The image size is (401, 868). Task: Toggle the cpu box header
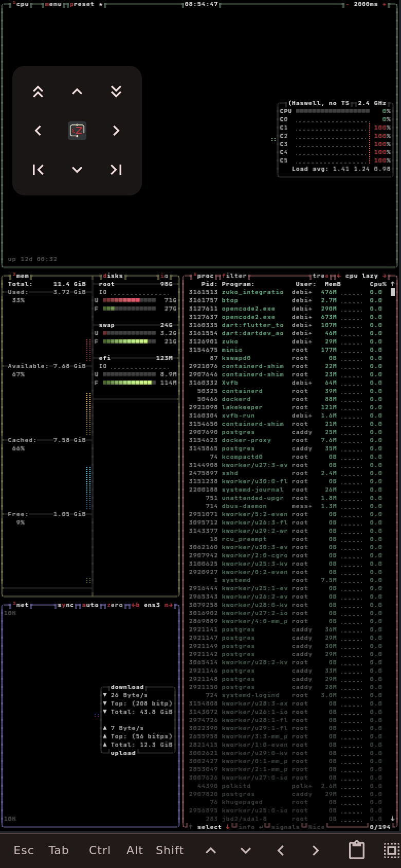point(21,4)
